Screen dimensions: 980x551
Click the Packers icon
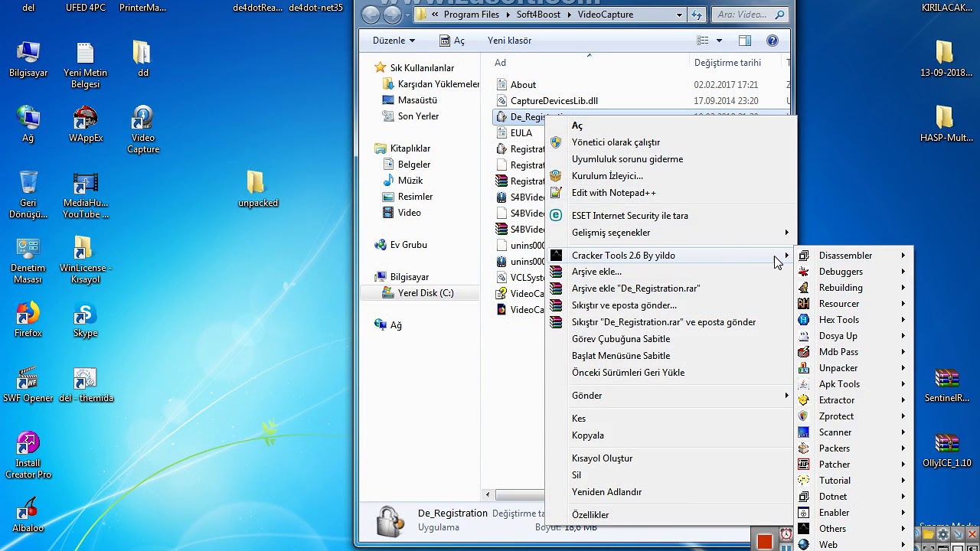click(803, 448)
